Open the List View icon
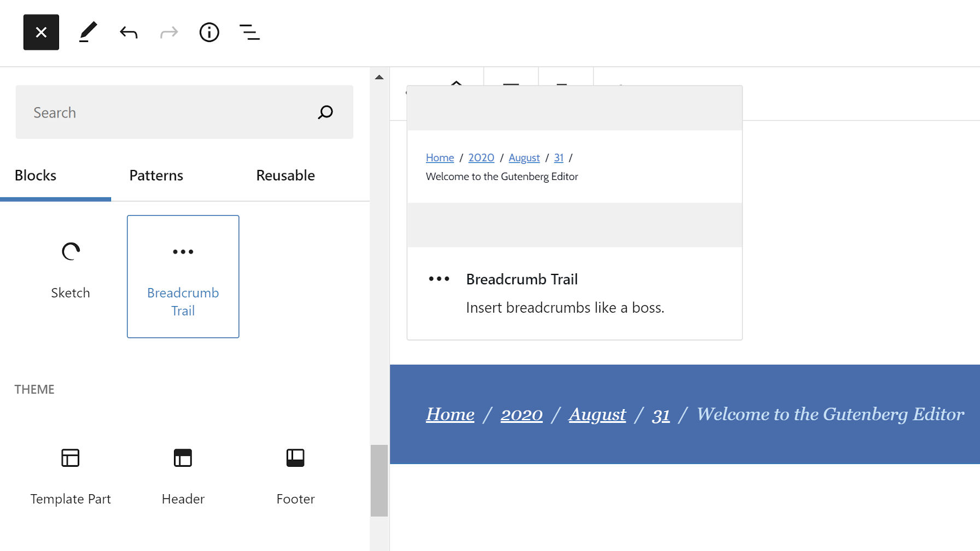Image resolution: width=980 pixels, height=551 pixels. pos(249,33)
